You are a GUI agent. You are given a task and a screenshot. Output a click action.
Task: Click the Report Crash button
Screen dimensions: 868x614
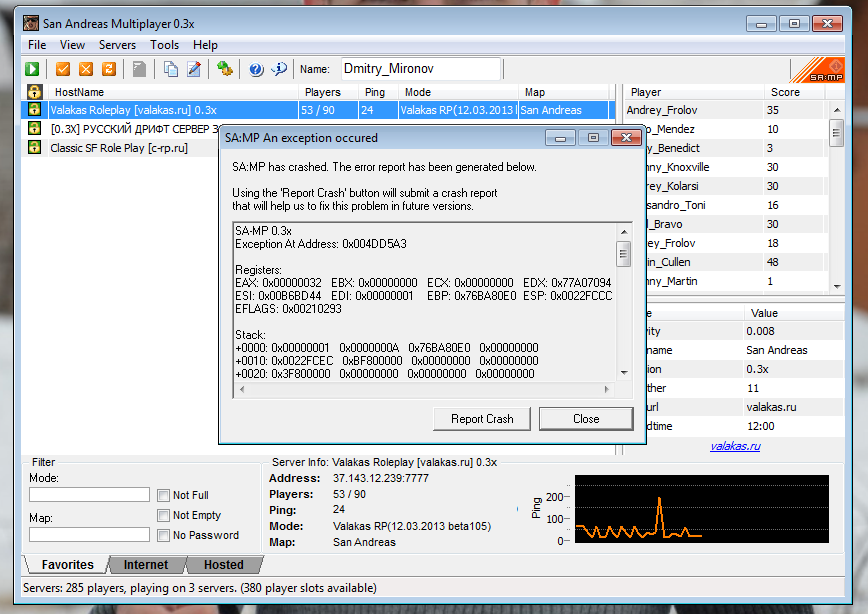[482, 419]
